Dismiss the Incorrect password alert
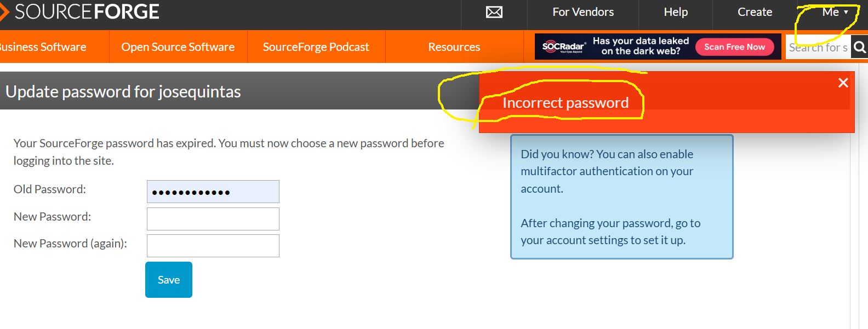Image resolution: width=868 pixels, height=329 pixels. pos(843,83)
